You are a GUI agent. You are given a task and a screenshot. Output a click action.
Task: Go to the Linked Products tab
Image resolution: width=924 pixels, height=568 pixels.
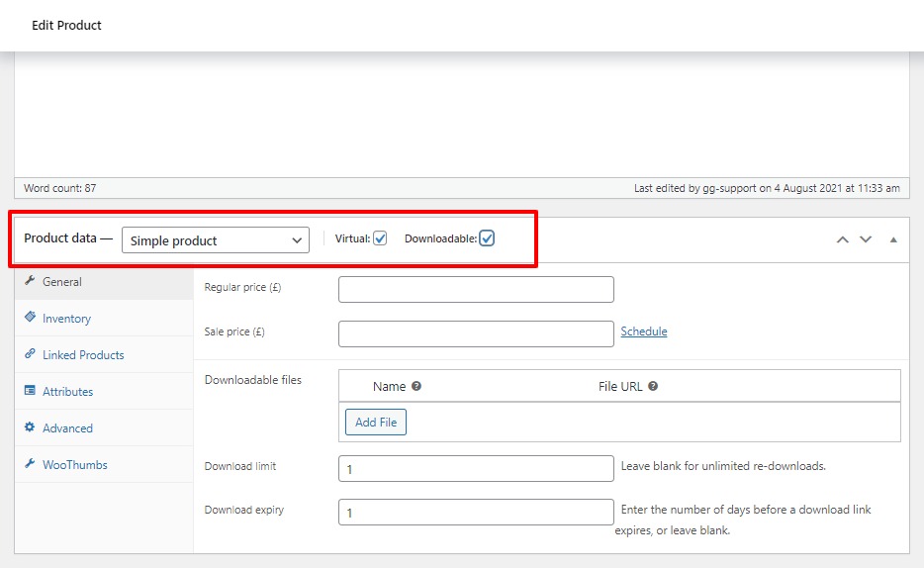click(104, 354)
